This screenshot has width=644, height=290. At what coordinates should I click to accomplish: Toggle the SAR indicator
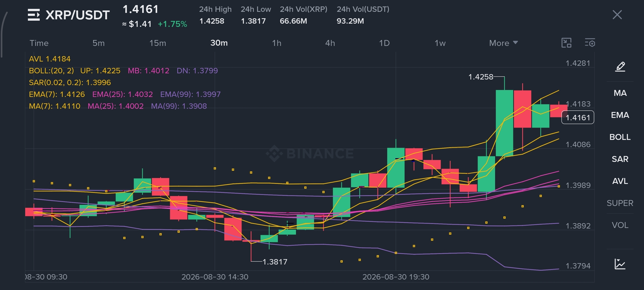(620, 159)
